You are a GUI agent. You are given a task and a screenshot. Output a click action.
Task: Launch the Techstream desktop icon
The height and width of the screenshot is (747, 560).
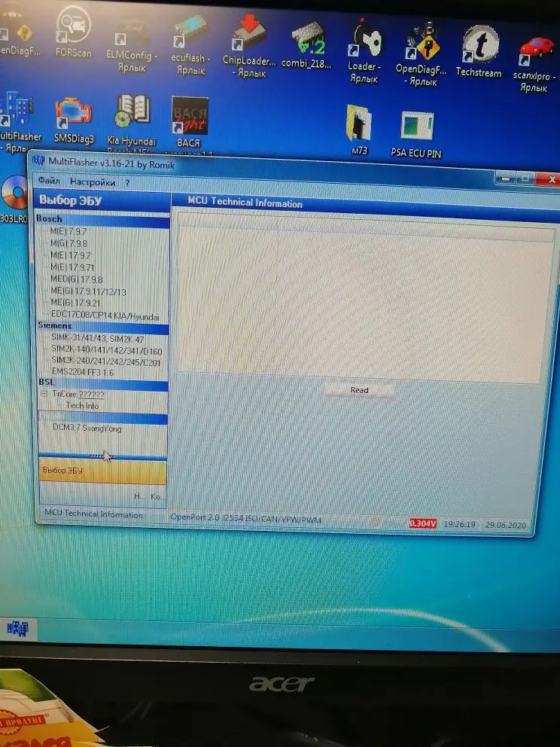[x=479, y=51]
